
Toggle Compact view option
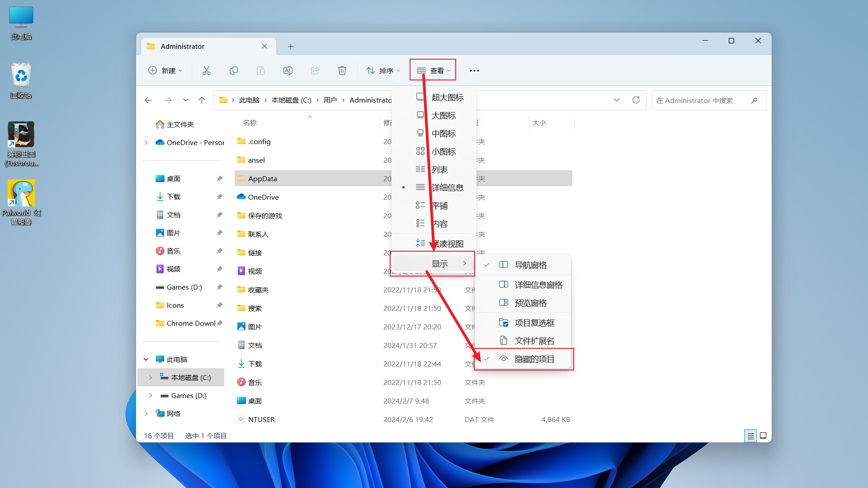[434, 244]
